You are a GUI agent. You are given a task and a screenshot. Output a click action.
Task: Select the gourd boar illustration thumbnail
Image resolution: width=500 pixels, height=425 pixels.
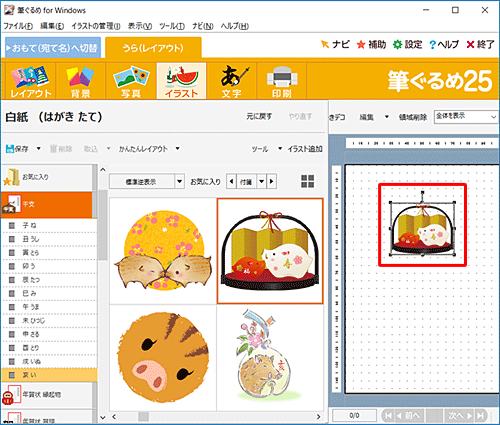tap(270, 358)
